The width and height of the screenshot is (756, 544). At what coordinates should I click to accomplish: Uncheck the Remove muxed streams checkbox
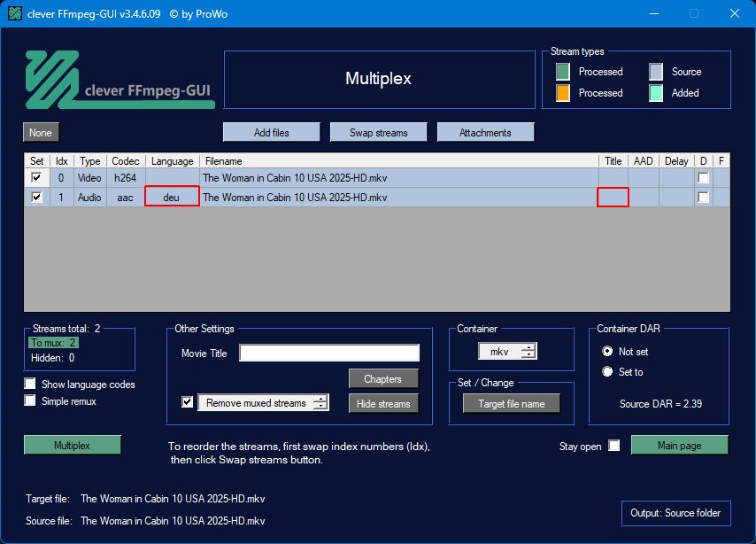point(187,401)
